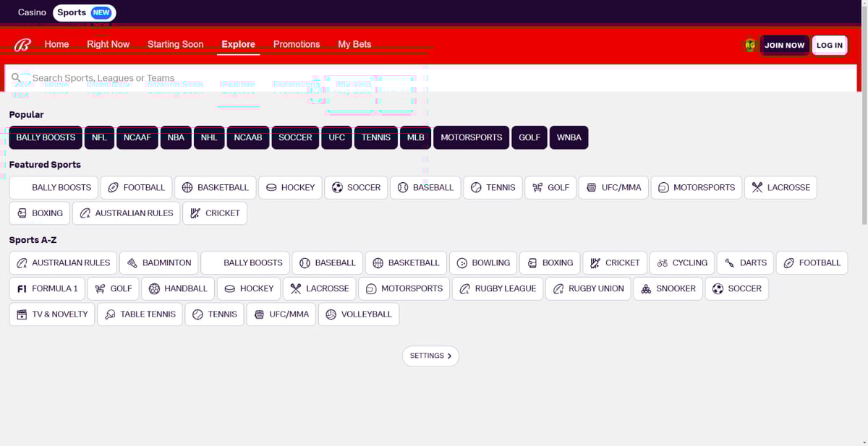Viewport: 868px width, 446px height.
Task: Pick the NHL popular league
Action: [x=209, y=137]
